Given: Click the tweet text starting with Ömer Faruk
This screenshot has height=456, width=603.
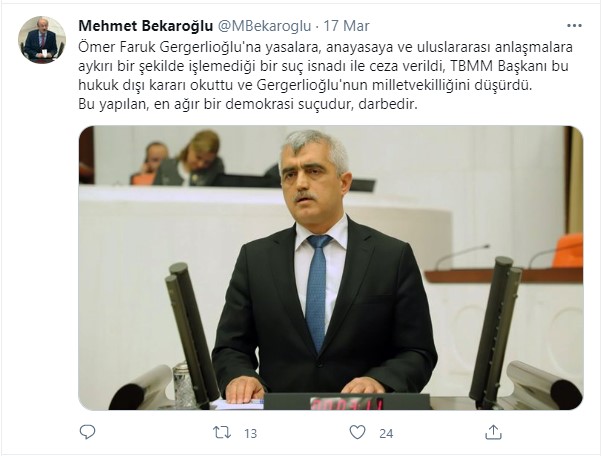Looking at the screenshot, I should (x=325, y=75).
